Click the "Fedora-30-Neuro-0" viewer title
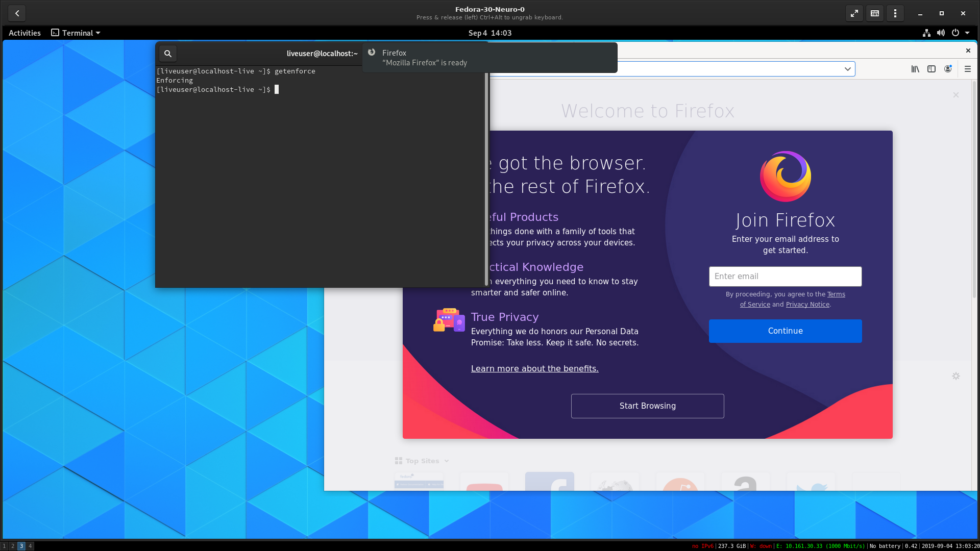 490,9
